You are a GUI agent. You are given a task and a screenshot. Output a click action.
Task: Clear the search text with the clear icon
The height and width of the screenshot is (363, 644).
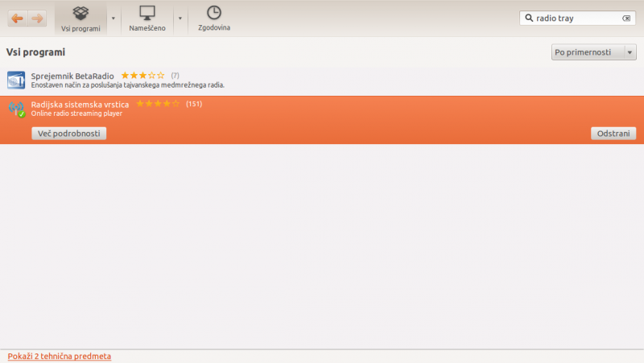tap(626, 18)
